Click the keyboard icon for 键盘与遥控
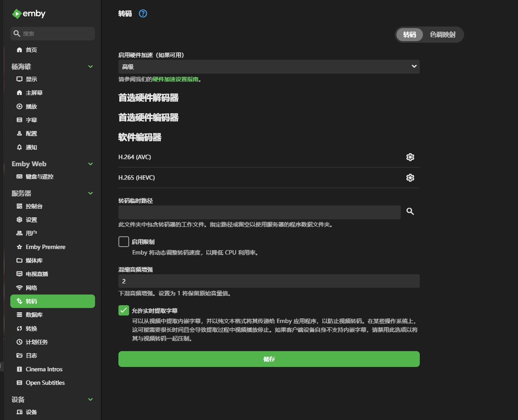The image size is (518, 420). (19, 177)
